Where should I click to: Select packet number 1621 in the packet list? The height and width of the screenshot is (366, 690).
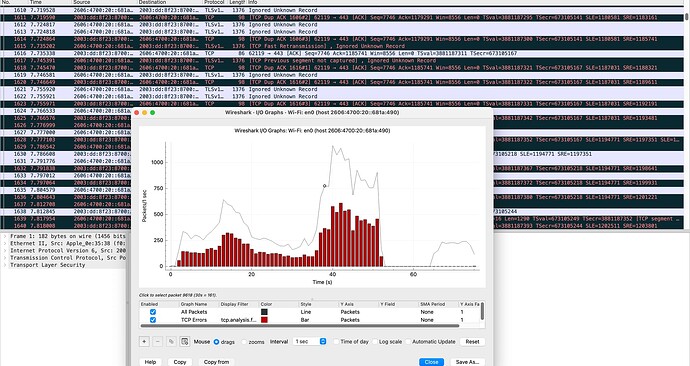coord(342,89)
